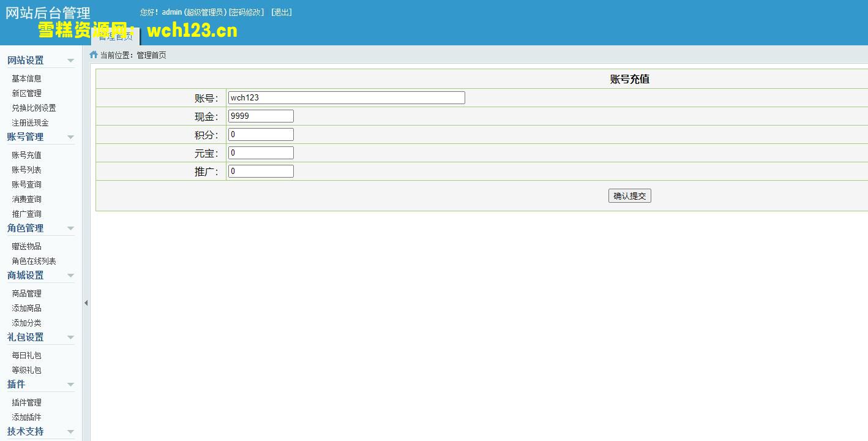868x441 pixels.
Task: Click the 账号充值 form heading
Action: pos(630,79)
